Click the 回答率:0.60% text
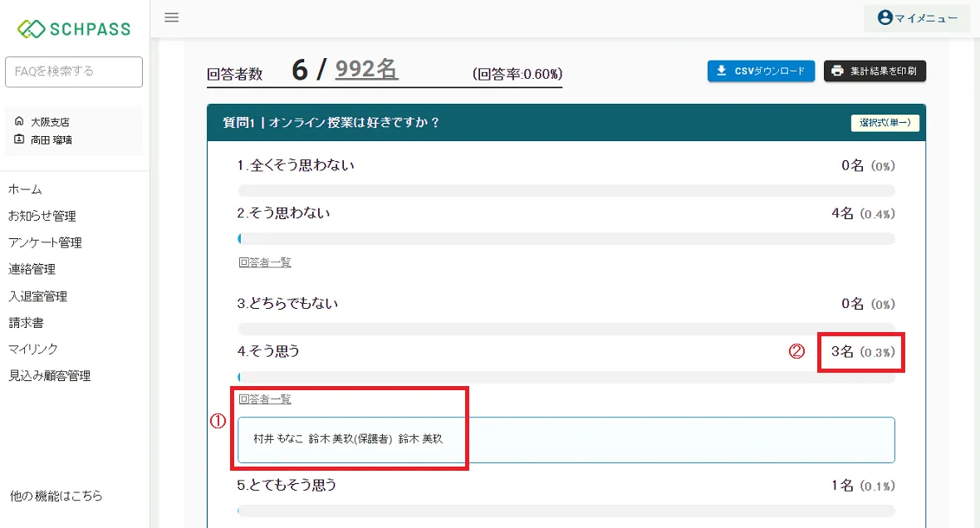The image size is (980, 528). pos(517,75)
